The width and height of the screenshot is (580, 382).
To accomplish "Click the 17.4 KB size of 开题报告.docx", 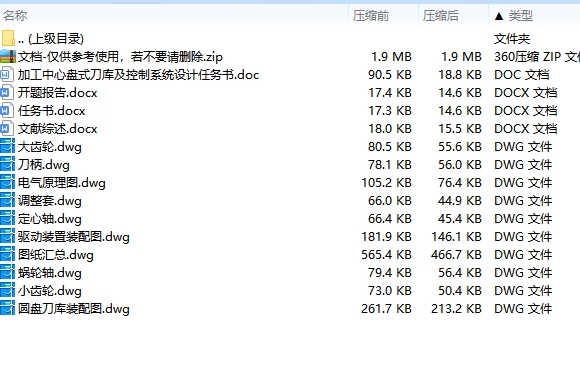I will point(390,93).
